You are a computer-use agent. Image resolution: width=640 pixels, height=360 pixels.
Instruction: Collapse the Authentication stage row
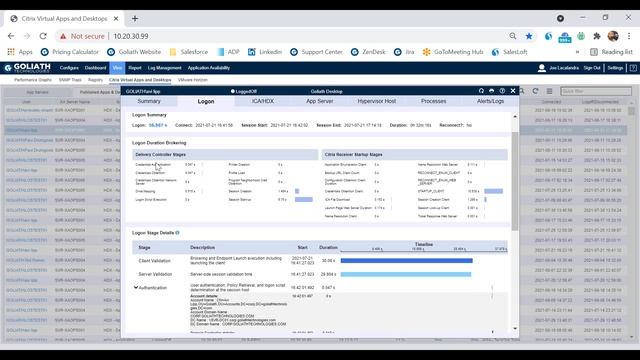pos(136,288)
